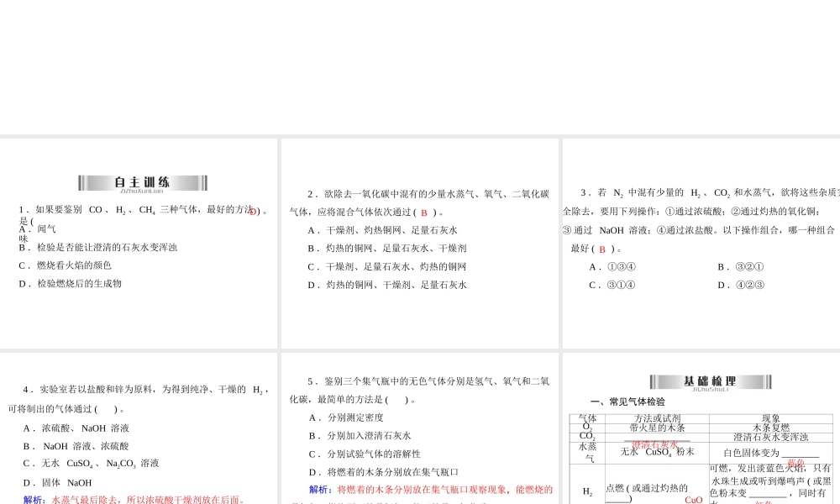Open the slide with question 3 about N₂ impurities
This screenshot has width=840, height=504.
(701, 244)
